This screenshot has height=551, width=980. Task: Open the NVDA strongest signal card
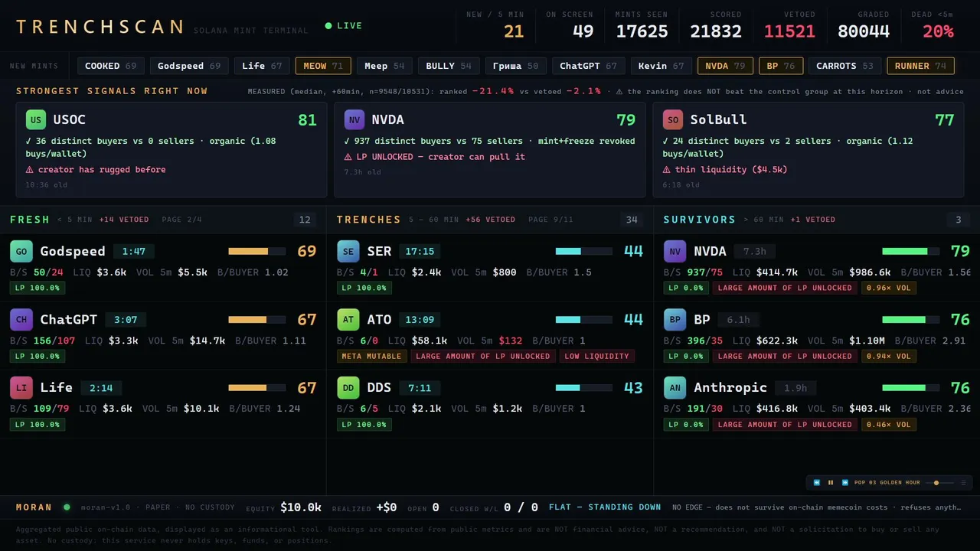click(x=490, y=150)
